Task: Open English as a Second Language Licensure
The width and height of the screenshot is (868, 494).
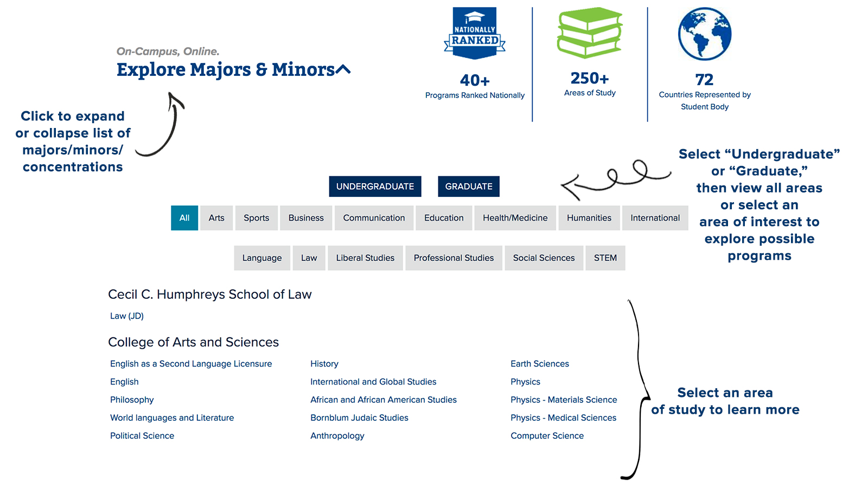Action: pos(190,363)
